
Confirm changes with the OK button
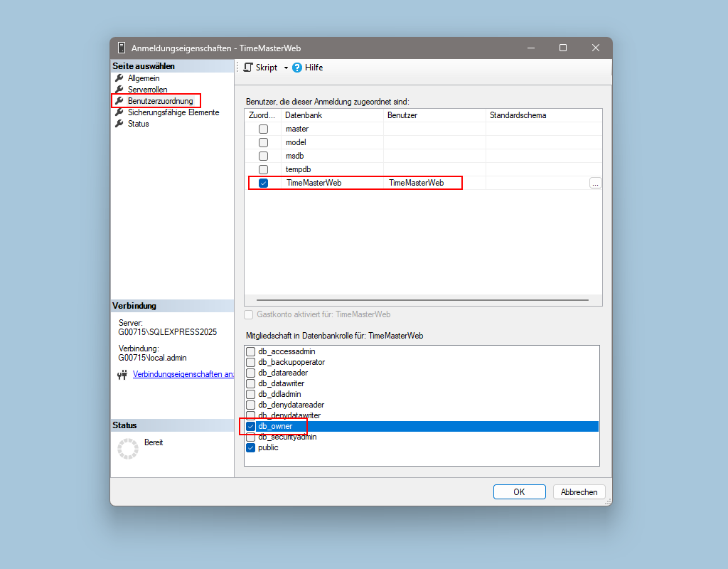519,491
